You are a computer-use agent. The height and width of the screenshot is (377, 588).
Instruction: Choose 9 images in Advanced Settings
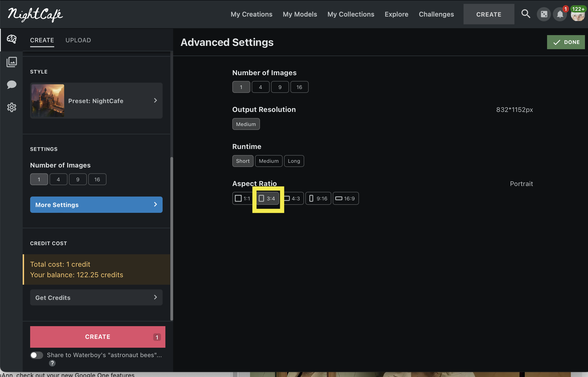pos(280,87)
